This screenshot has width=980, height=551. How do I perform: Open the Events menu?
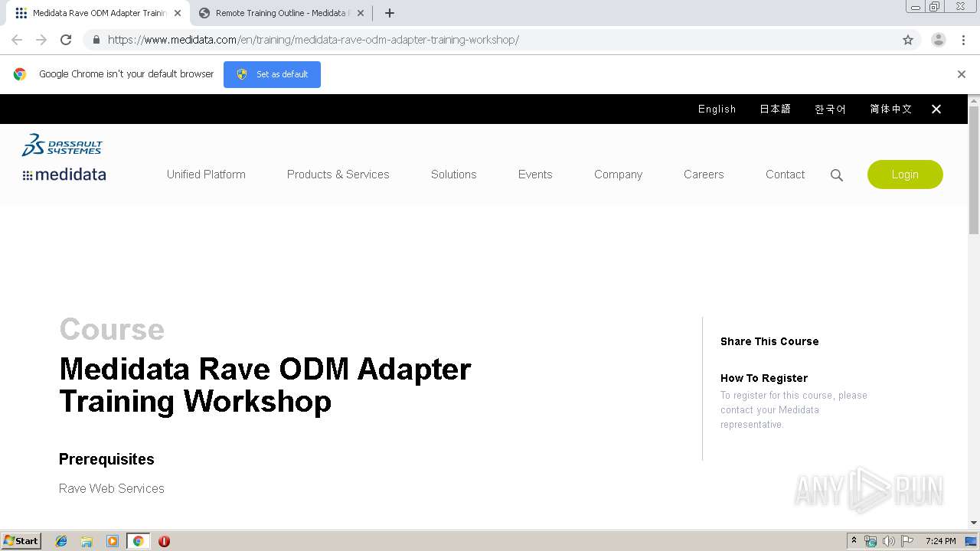[x=535, y=174]
